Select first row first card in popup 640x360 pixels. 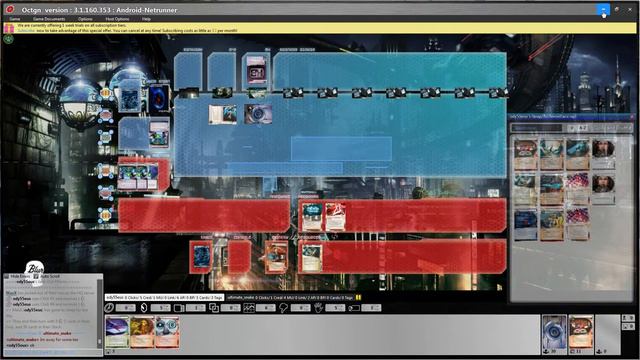526,154
